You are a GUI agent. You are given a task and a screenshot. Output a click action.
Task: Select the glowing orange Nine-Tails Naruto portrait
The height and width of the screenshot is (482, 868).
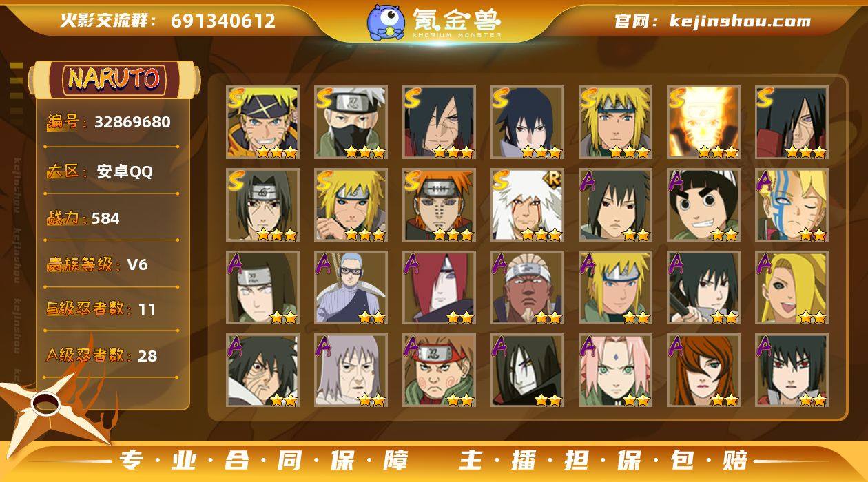point(703,123)
